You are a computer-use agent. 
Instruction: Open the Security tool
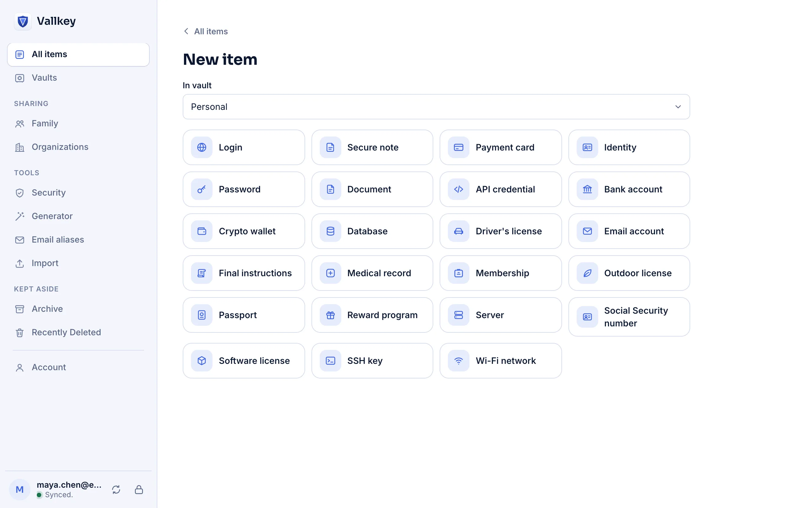point(78,193)
